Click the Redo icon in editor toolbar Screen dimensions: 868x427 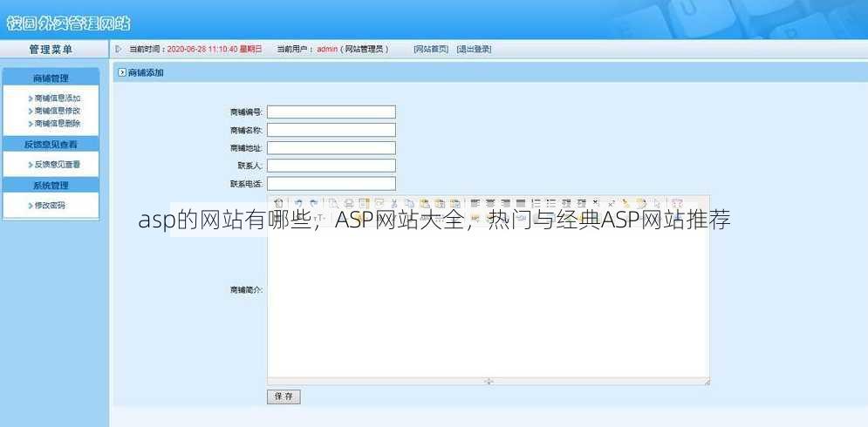pos(313,204)
